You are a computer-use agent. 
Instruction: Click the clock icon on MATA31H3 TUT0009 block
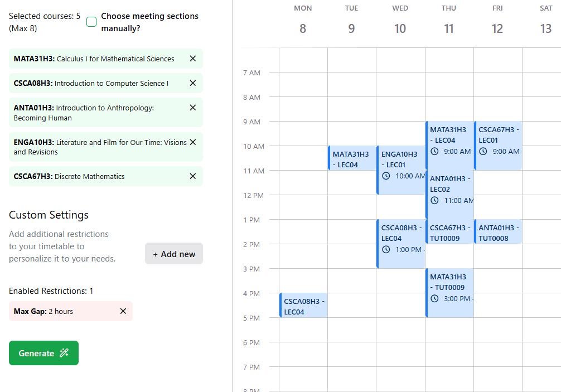434,298
